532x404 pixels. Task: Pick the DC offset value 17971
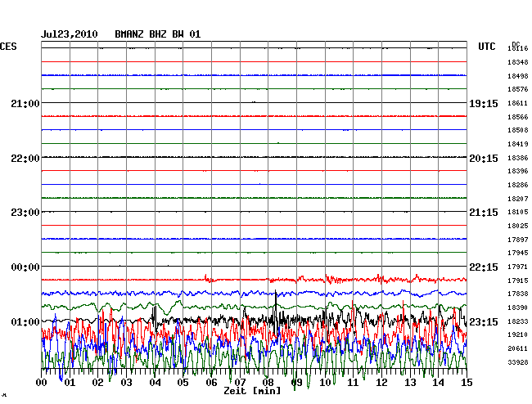pyautogui.click(x=518, y=267)
